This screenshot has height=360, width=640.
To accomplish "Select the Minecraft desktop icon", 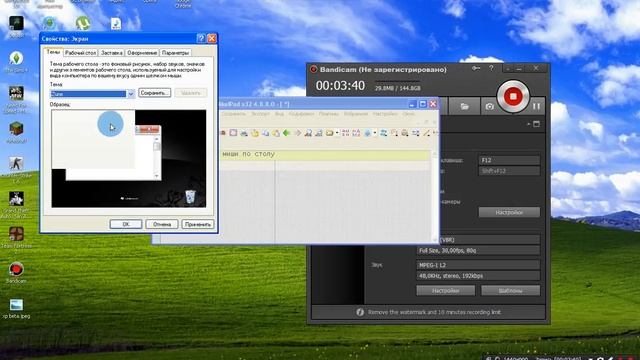I will tap(16, 132).
